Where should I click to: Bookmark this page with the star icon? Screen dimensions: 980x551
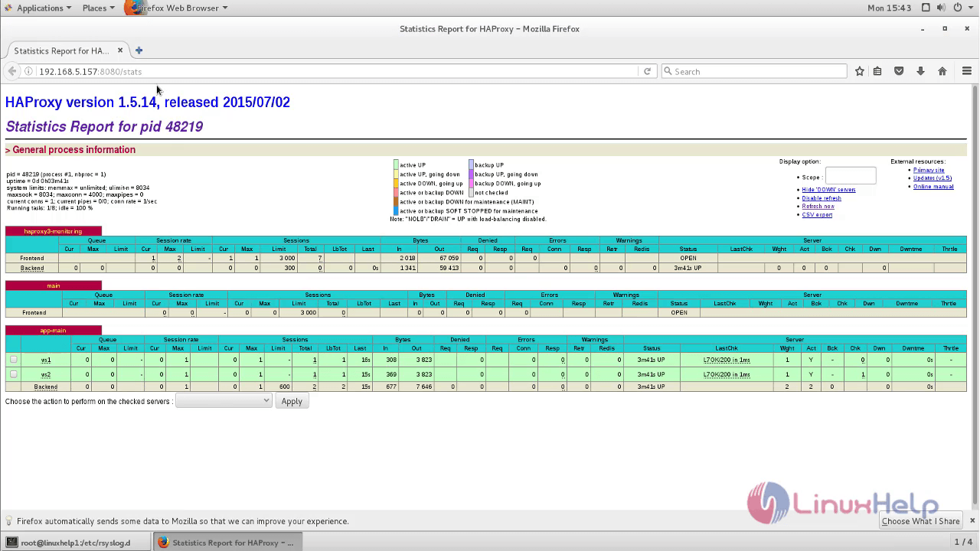pyautogui.click(x=859, y=71)
